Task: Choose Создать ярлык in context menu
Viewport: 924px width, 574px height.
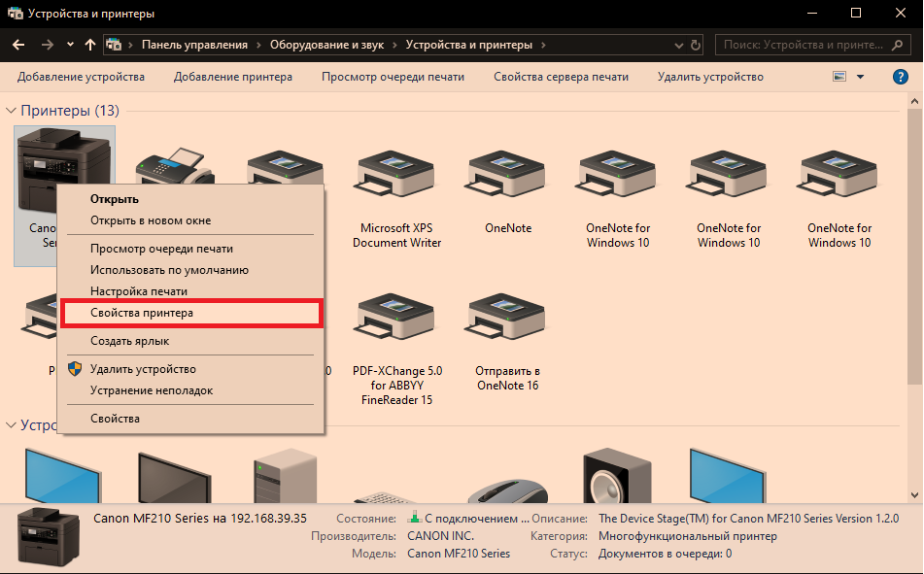Action: 191,341
